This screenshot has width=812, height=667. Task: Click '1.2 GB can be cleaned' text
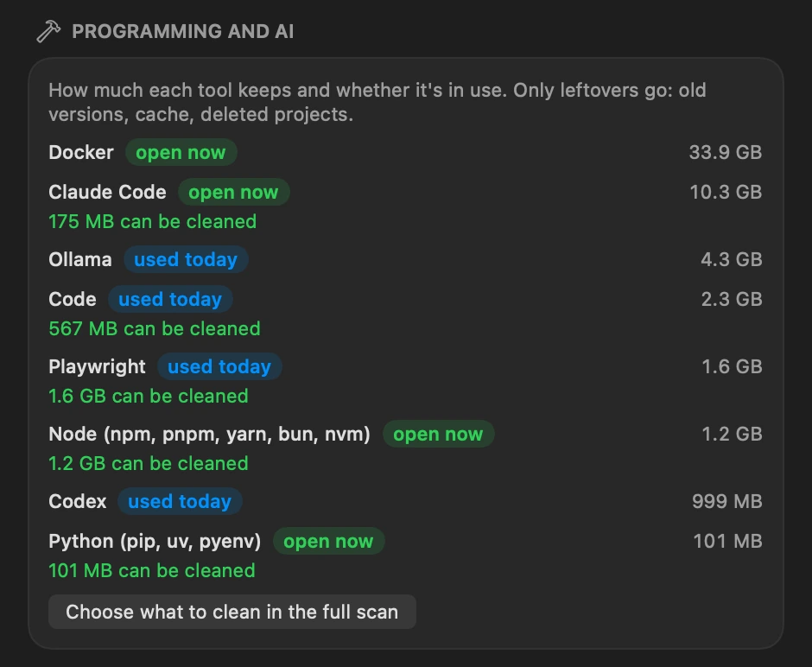coord(148,463)
